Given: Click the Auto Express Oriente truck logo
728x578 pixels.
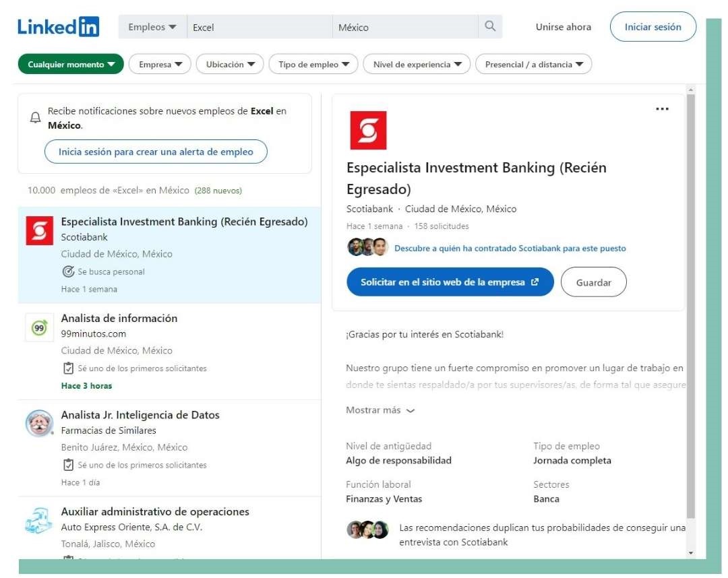Looking at the screenshot, I should click(x=38, y=520).
